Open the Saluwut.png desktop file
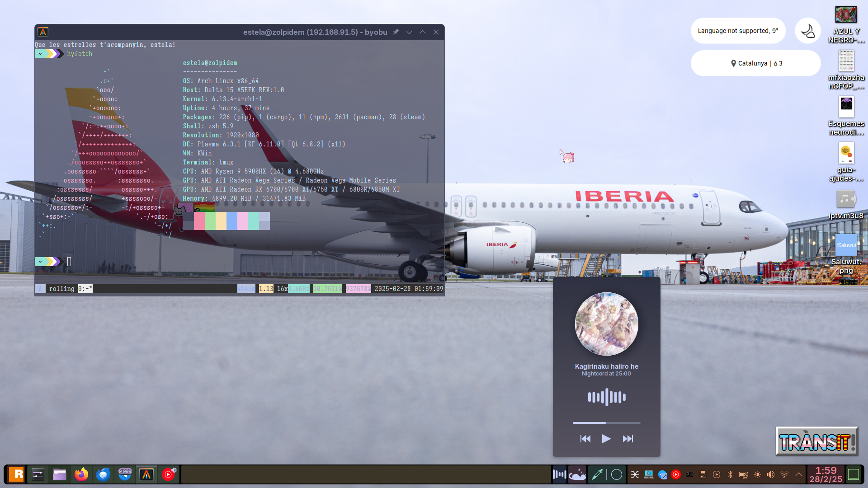This screenshot has width=868, height=488. tap(846, 254)
